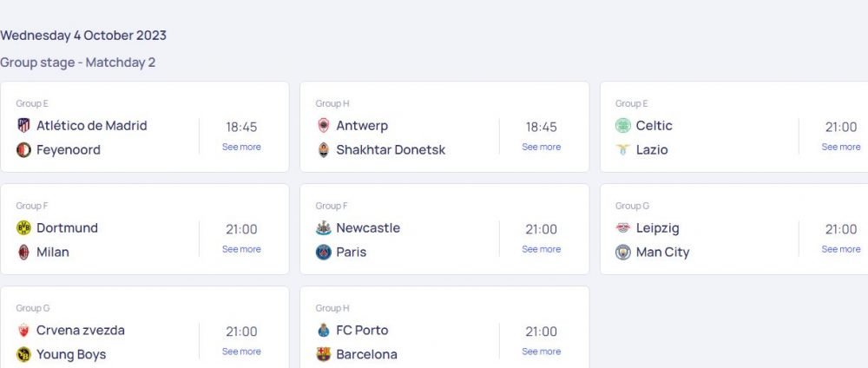The image size is (868, 368).
Task: Open See more for Antwerp vs Shakhtar
Action: (x=542, y=147)
